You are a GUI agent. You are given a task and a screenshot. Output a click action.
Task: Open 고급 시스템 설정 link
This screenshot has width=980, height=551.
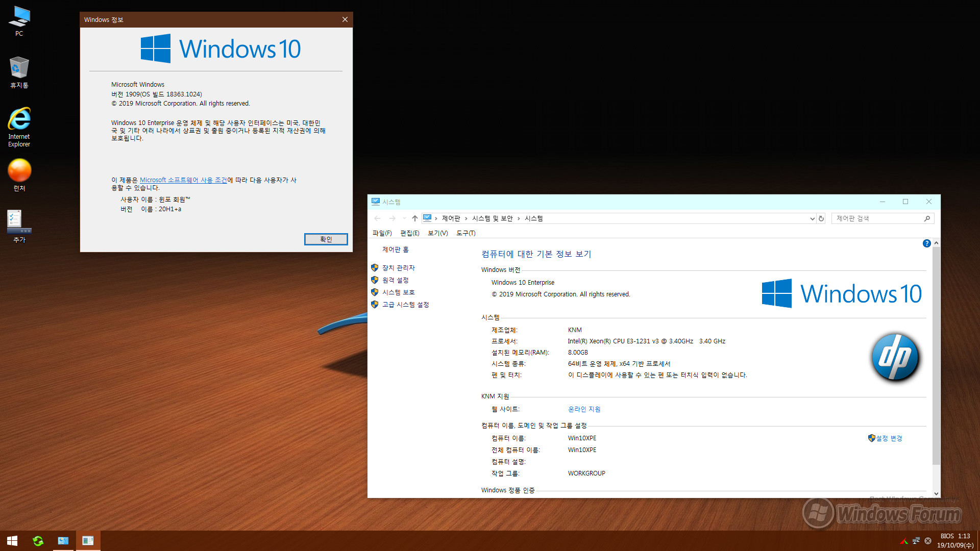[x=405, y=305]
